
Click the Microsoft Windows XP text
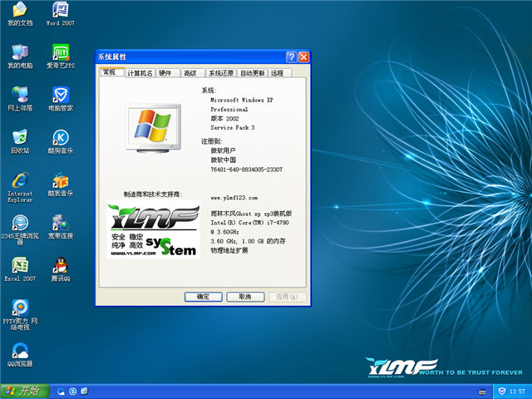(x=242, y=100)
